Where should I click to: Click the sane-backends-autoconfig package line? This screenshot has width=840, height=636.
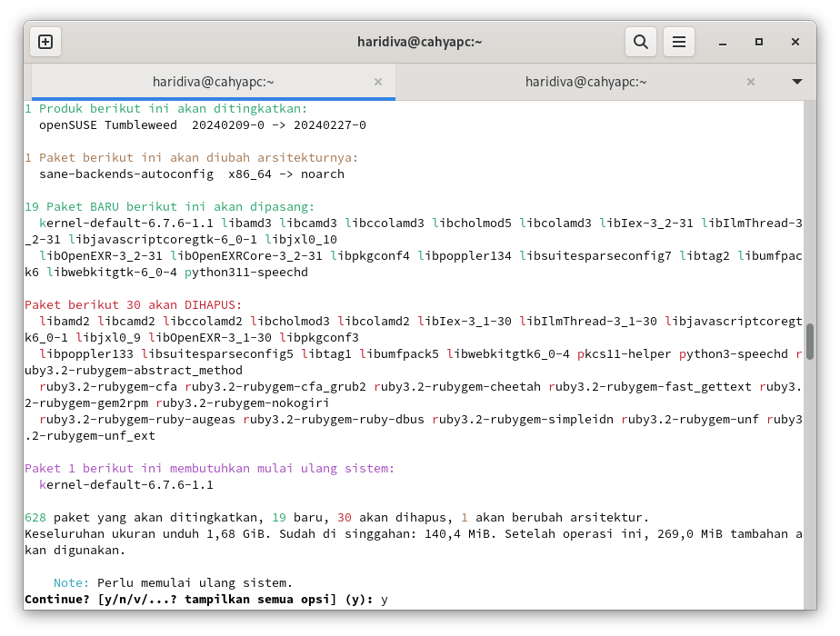[191, 174]
